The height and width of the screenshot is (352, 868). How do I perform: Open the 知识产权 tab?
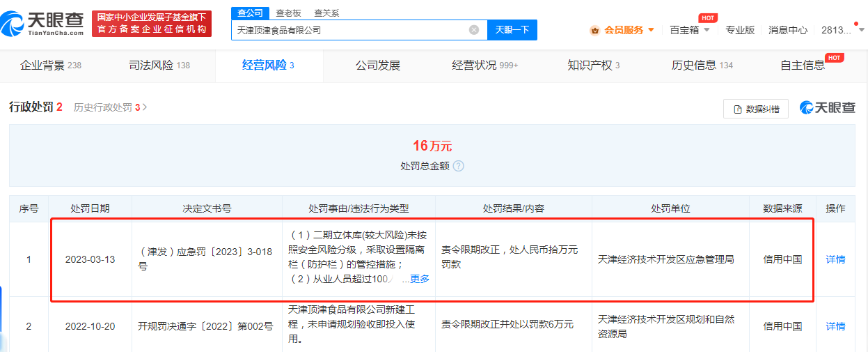coord(594,66)
